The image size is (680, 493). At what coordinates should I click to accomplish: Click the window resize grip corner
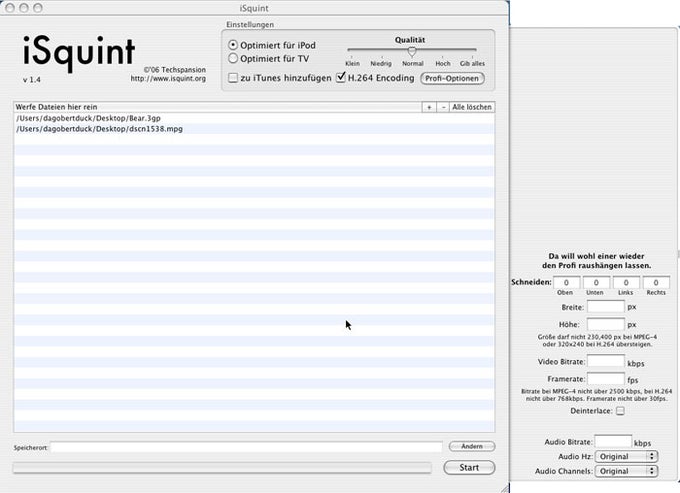point(504,488)
